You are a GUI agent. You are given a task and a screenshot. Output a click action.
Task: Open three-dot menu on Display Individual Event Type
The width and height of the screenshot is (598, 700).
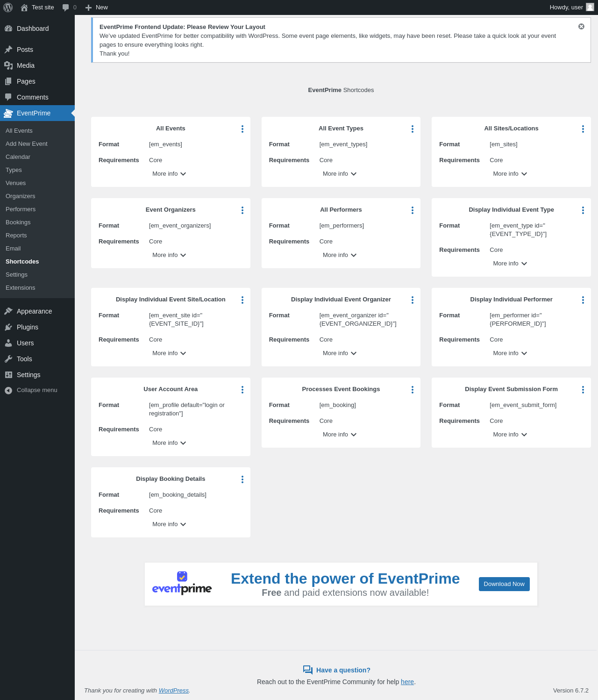[x=583, y=210]
